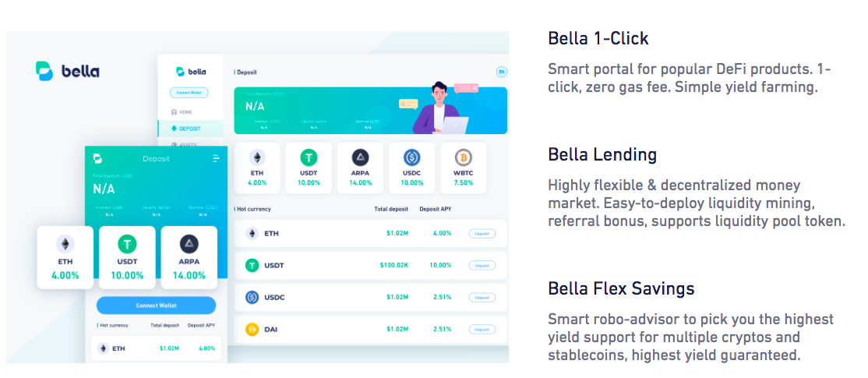
Task: Select the USDC row in hot currency table
Action: (x=370, y=297)
